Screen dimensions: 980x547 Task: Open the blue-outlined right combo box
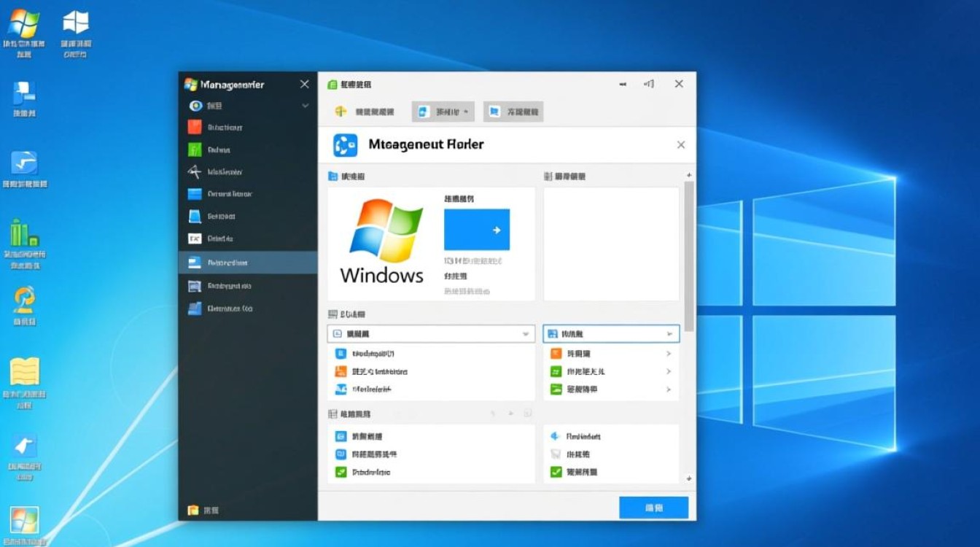(611, 334)
